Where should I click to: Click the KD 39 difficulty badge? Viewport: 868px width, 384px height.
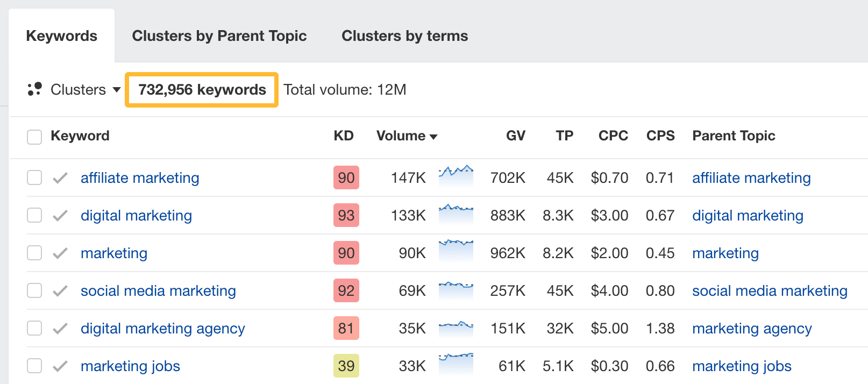coord(346,366)
